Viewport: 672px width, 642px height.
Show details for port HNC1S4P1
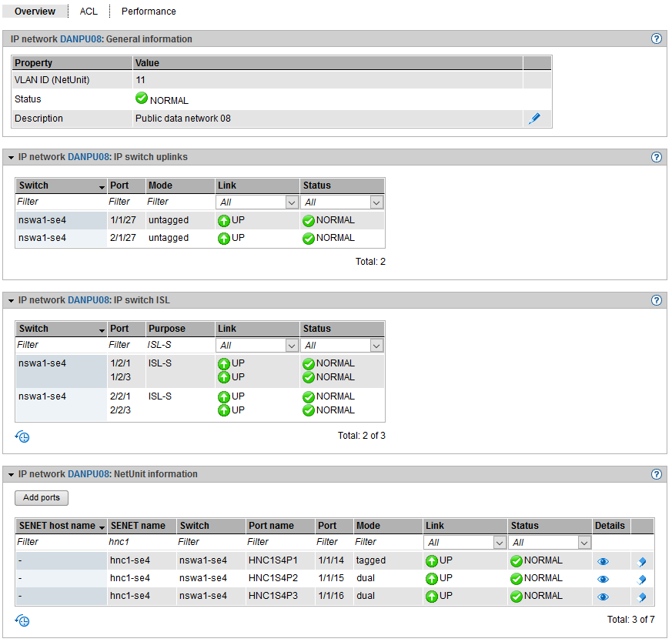[603, 561]
